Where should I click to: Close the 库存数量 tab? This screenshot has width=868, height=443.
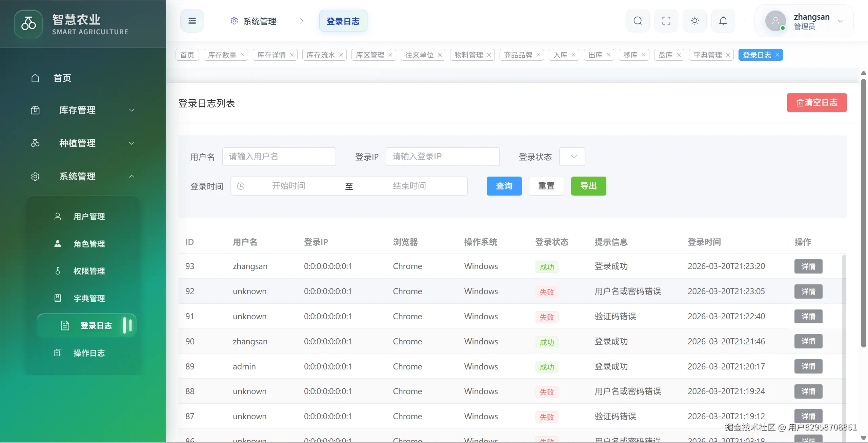pyautogui.click(x=243, y=55)
